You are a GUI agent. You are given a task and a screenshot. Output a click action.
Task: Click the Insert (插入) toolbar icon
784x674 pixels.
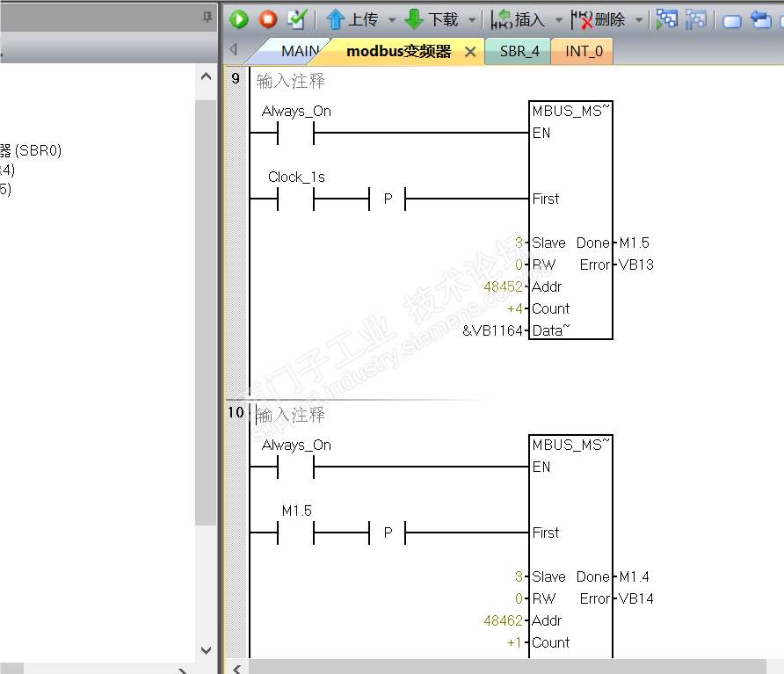(x=502, y=19)
